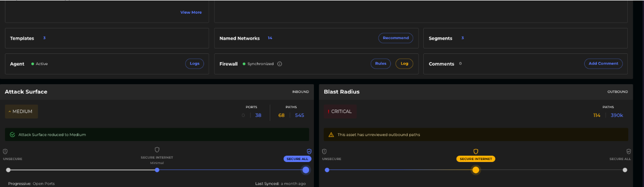Click the Attack Surface Secure All shield icon

(x=309, y=152)
